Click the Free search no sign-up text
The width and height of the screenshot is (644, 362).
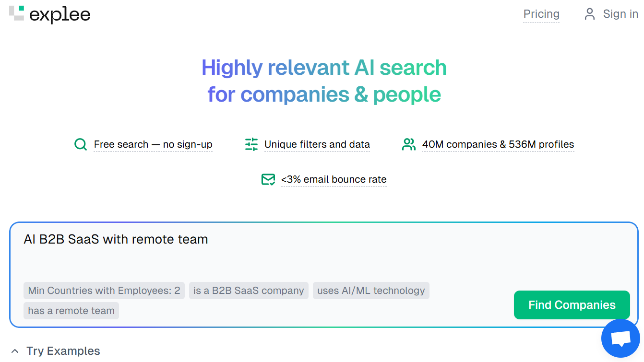click(x=153, y=144)
